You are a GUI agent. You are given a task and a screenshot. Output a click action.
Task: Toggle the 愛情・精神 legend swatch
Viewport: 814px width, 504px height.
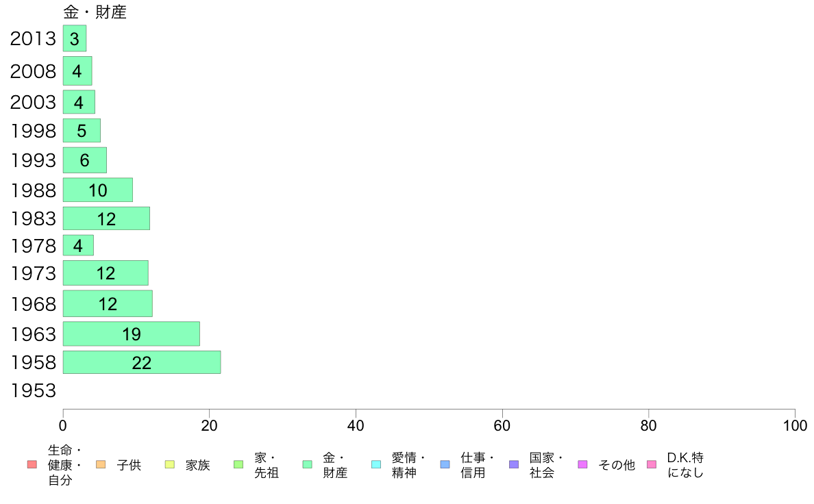coord(376,464)
